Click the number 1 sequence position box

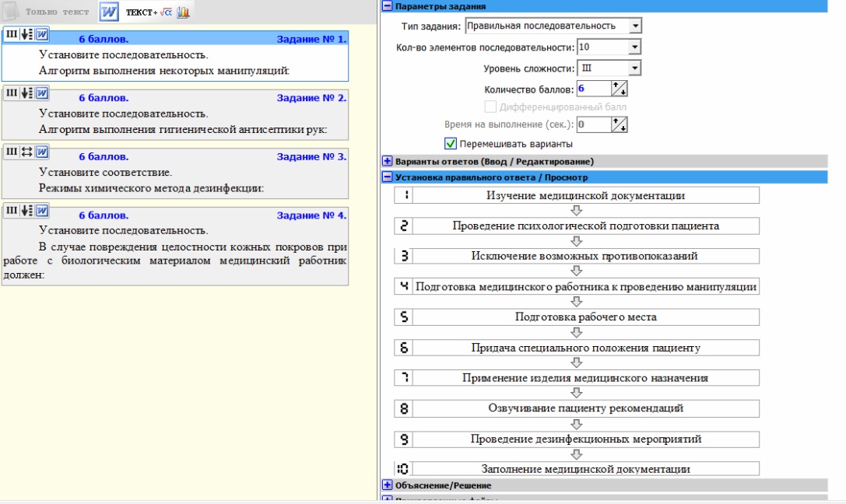coord(404,196)
